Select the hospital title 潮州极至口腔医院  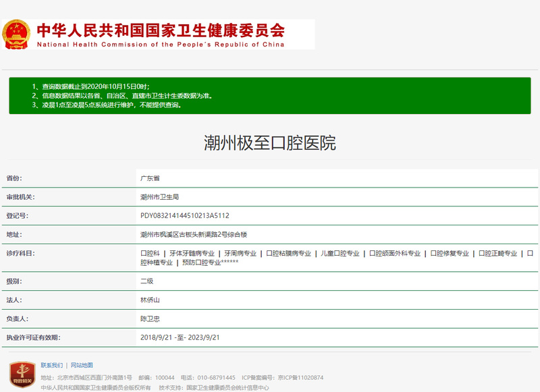pos(269,143)
